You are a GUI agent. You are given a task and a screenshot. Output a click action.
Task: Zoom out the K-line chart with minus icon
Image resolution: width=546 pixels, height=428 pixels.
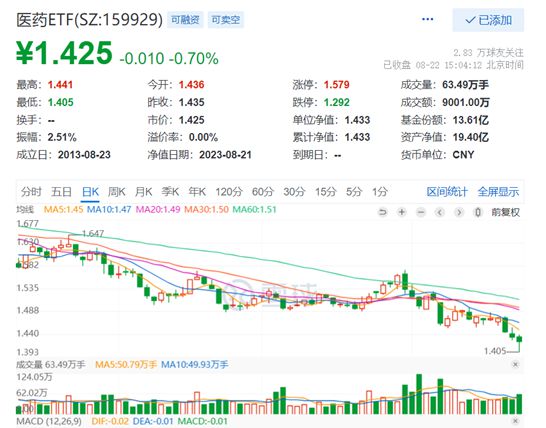(421, 212)
